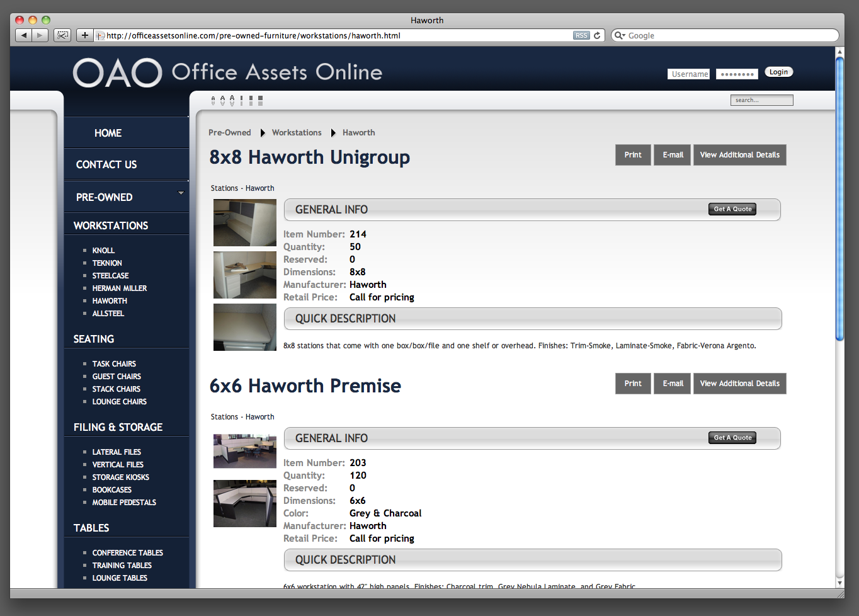Click the scissors web clip icon
This screenshot has height=616, width=859.
(x=62, y=35)
